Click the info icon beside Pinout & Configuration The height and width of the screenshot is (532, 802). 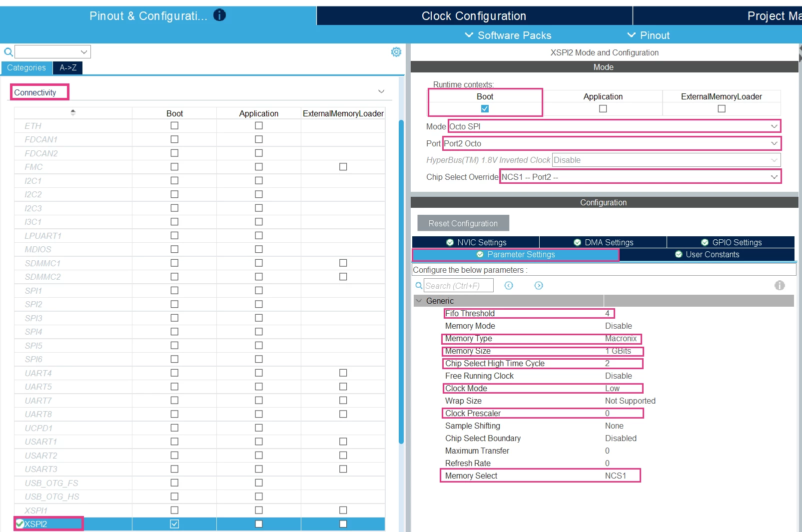pos(219,15)
